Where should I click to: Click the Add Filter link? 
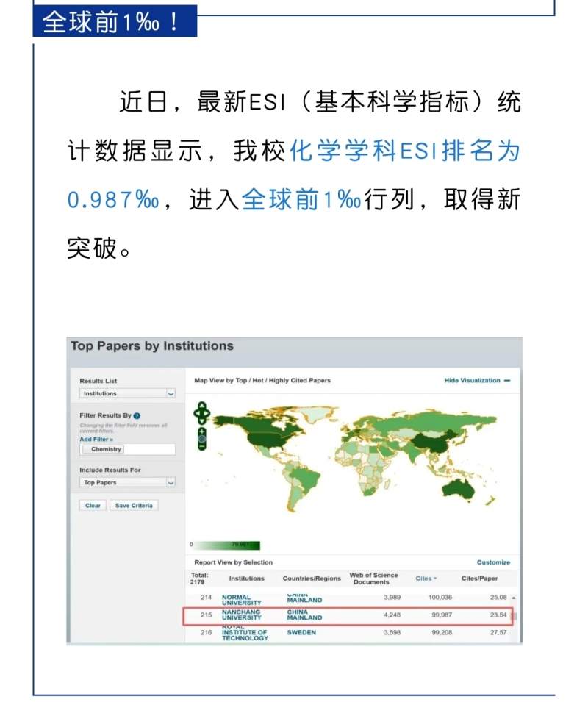point(96,439)
